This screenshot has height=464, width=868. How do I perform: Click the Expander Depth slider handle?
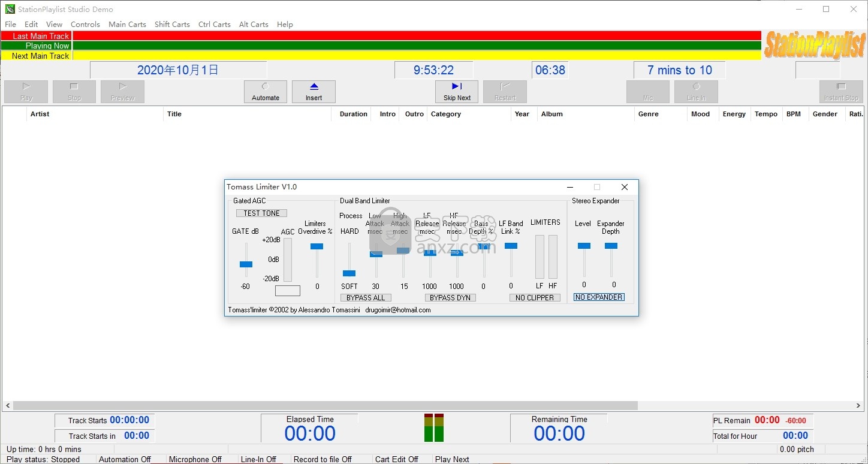click(611, 246)
